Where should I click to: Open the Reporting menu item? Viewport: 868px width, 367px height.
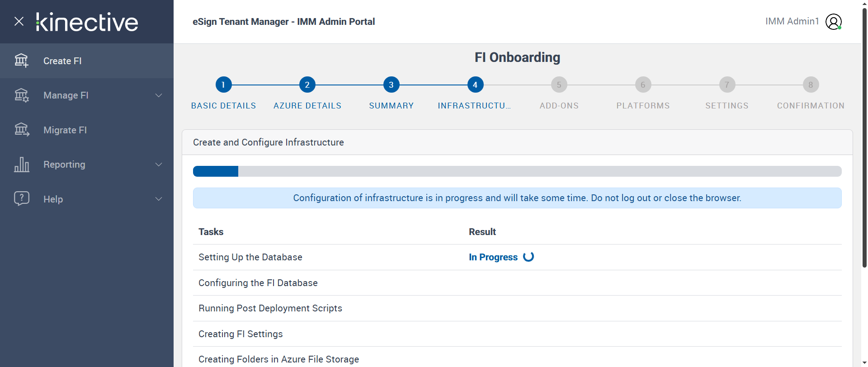64,165
